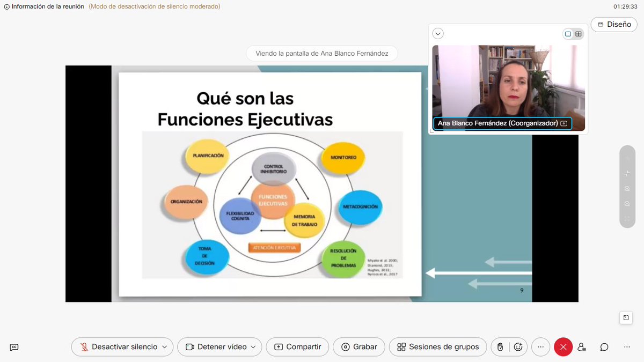
Task: Click Desactivar silencio microphone button
Action: click(119, 347)
